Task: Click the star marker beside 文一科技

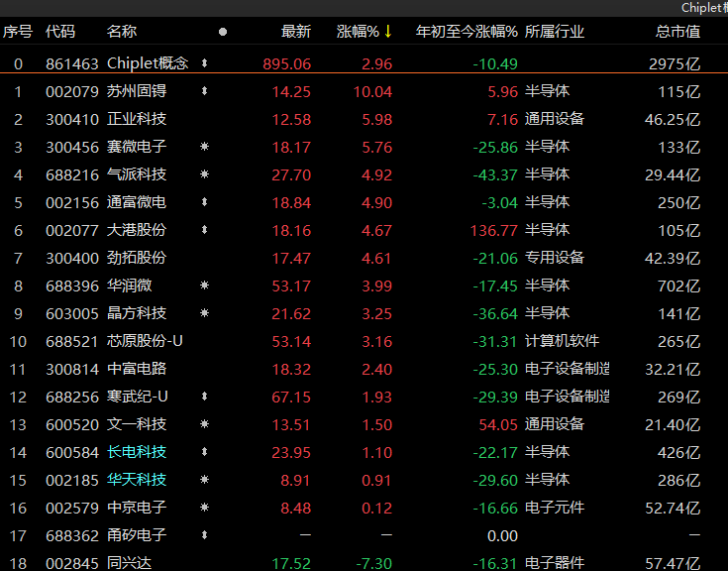Action: 204,424
